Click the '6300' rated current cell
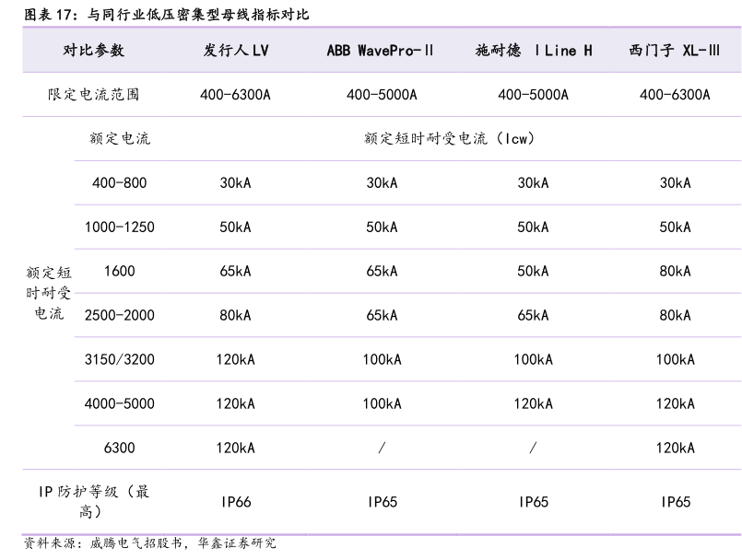 click(120, 448)
